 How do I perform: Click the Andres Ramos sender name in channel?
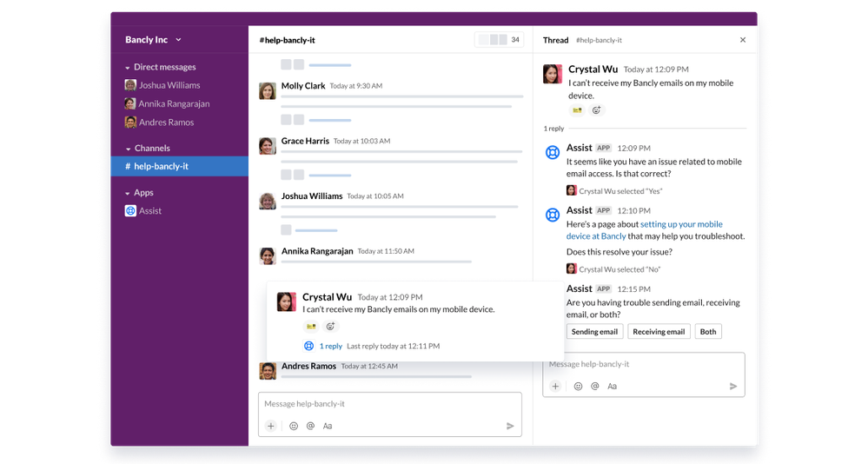[308, 367]
